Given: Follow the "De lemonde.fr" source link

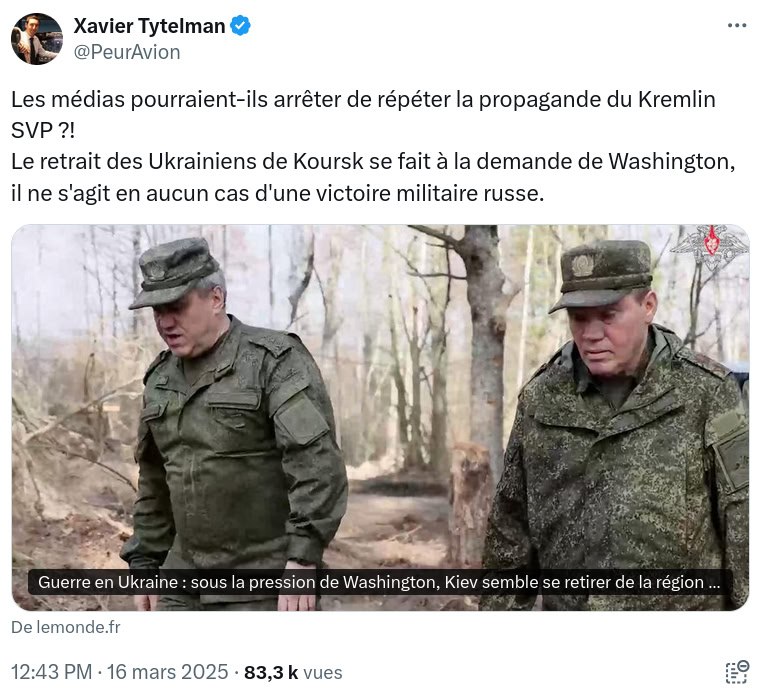Looking at the screenshot, I should click(65, 628).
